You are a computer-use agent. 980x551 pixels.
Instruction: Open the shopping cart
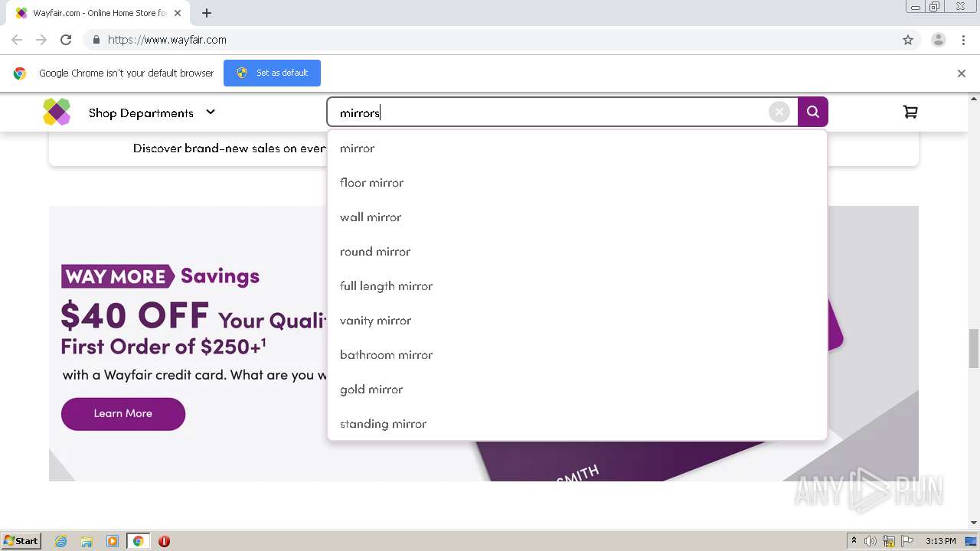910,112
